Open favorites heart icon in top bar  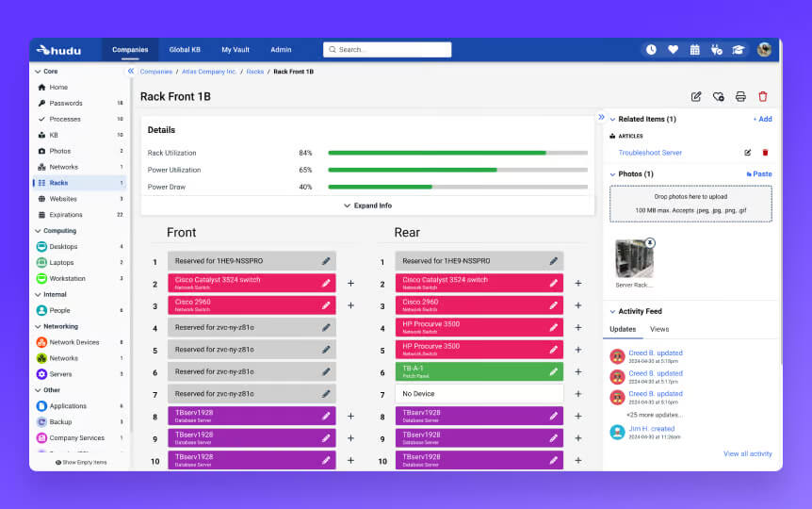673,50
